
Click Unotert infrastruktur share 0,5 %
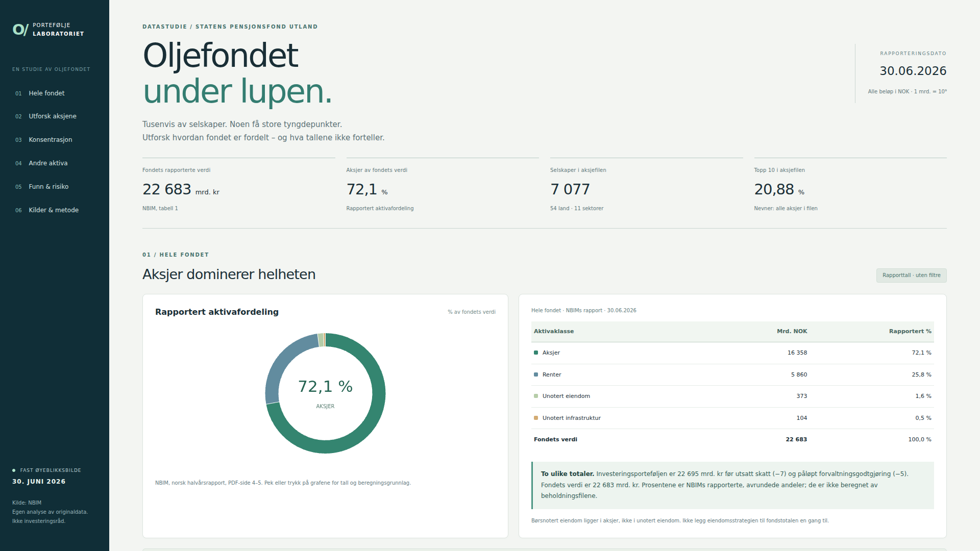coord(923,418)
